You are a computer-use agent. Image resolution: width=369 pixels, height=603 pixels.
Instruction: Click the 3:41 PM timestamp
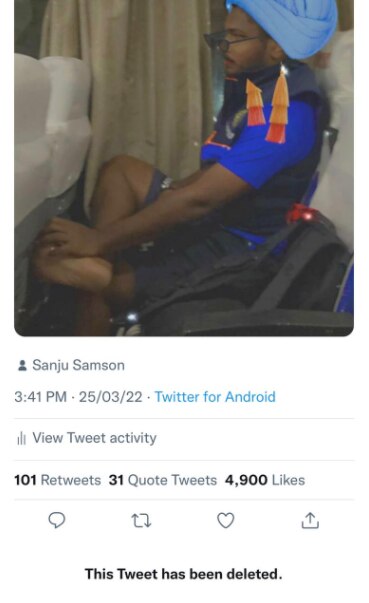click(x=40, y=397)
